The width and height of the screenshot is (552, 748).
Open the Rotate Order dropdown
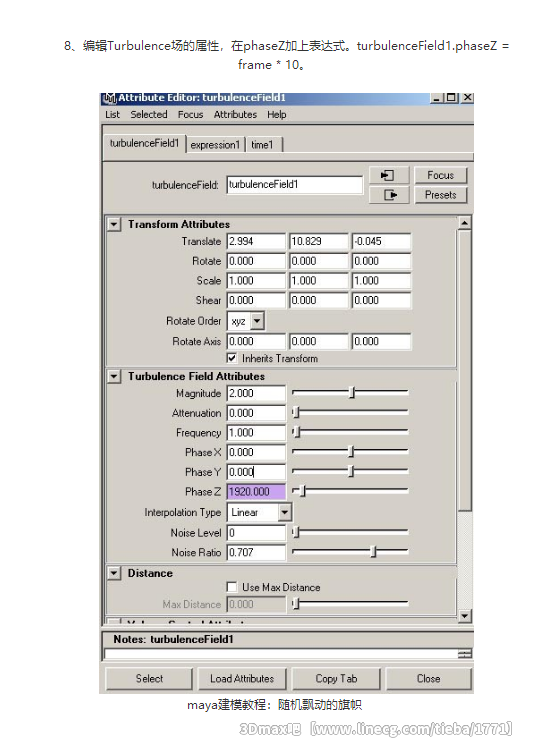[257, 321]
